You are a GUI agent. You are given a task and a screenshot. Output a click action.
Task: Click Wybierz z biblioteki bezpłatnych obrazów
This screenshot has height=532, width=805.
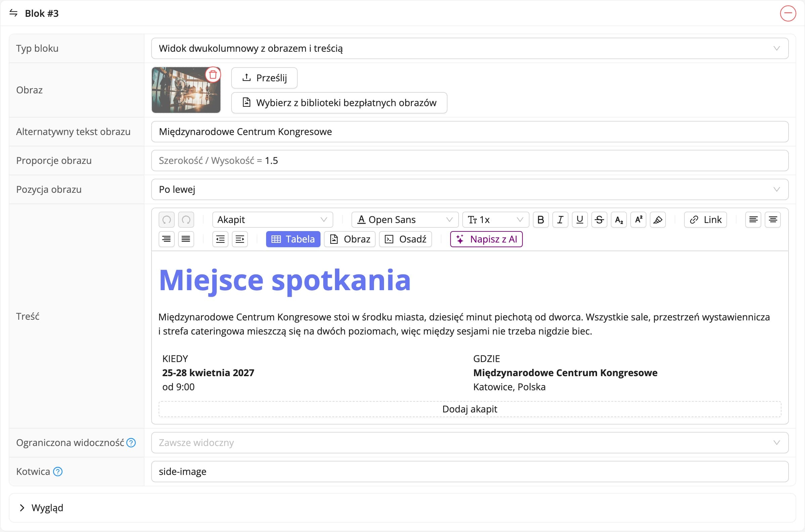tap(339, 103)
